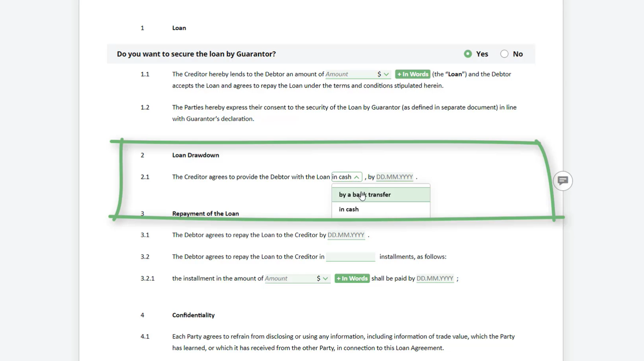Viewport: 644px width, 361px height.
Task: Collapse the 'in cash' payment method dropdown
Action: [x=347, y=177]
